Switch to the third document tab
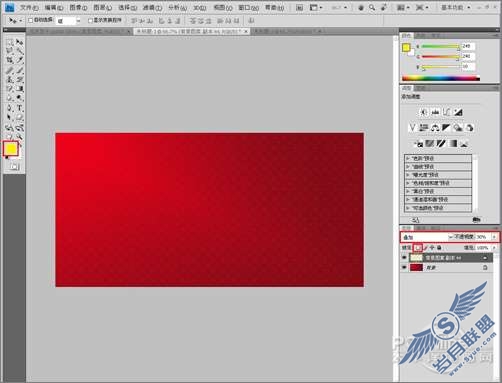This screenshot has width=502, height=383. (288, 31)
